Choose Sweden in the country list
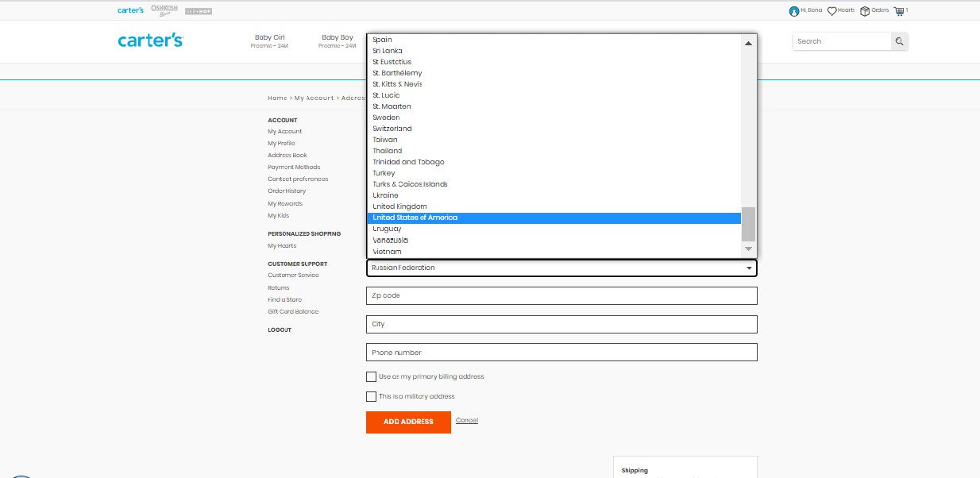This screenshot has height=478, width=980. [554, 118]
